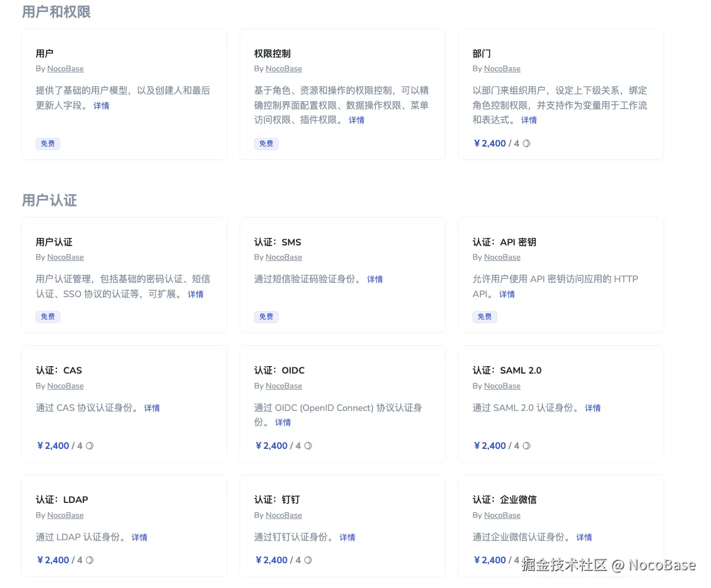Click the circle icon after 认证：LDAP price
The height and width of the screenshot is (588, 711).
[90, 560]
